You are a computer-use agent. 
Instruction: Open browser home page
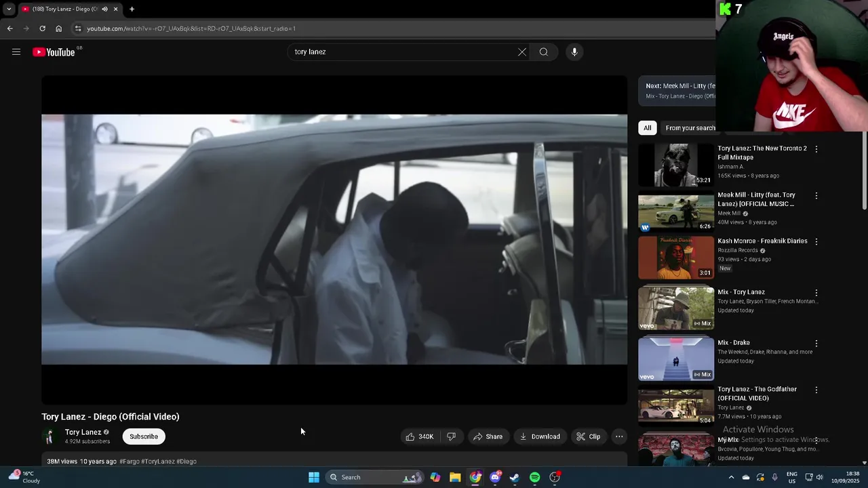(x=58, y=28)
